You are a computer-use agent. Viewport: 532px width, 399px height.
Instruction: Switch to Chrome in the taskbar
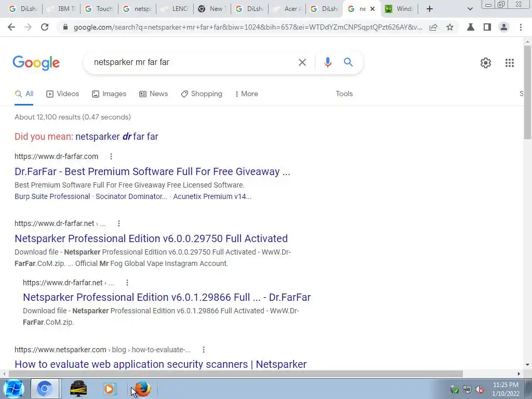click(x=45, y=389)
